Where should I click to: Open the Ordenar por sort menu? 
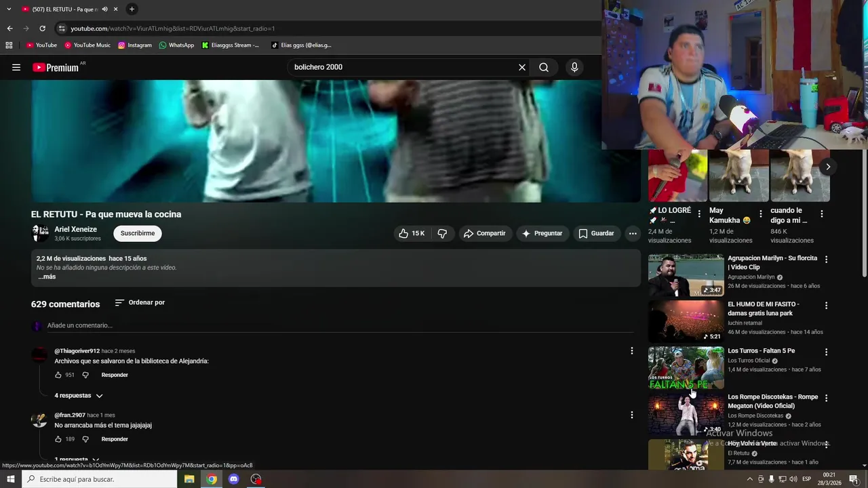click(140, 302)
